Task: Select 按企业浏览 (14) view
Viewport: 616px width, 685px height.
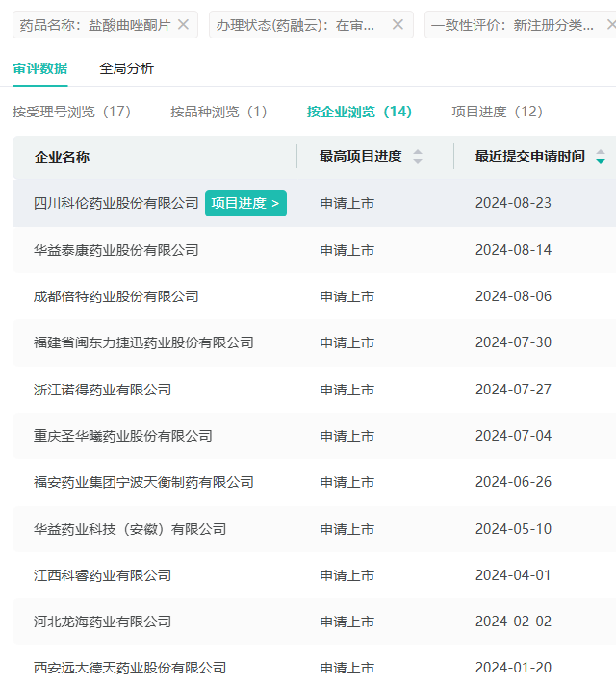Action: click(x=359, y=112)
